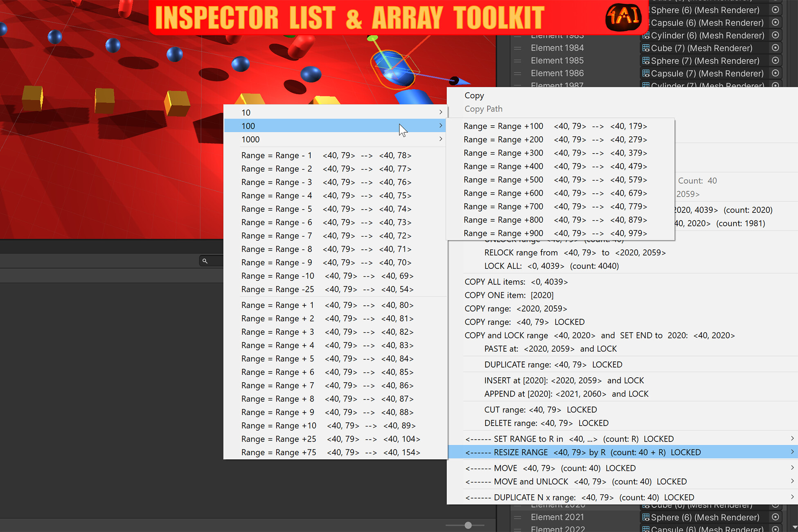Click object picker for Capsule (6) at the list top

click(775, 23)
